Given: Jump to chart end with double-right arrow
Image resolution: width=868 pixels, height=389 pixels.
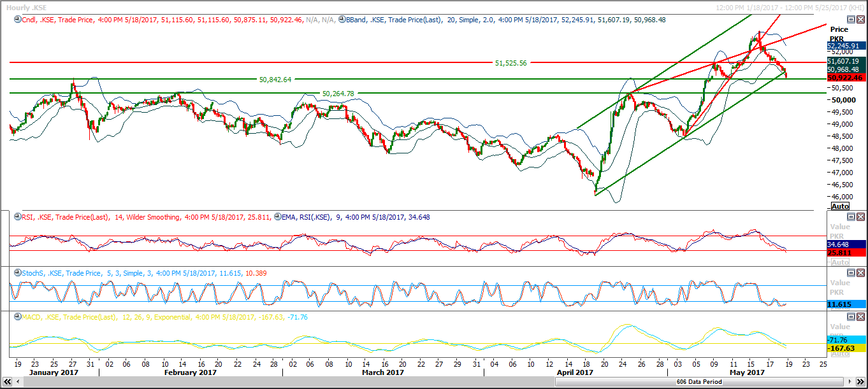Looking at the screenshot, I should click(860, 382).
